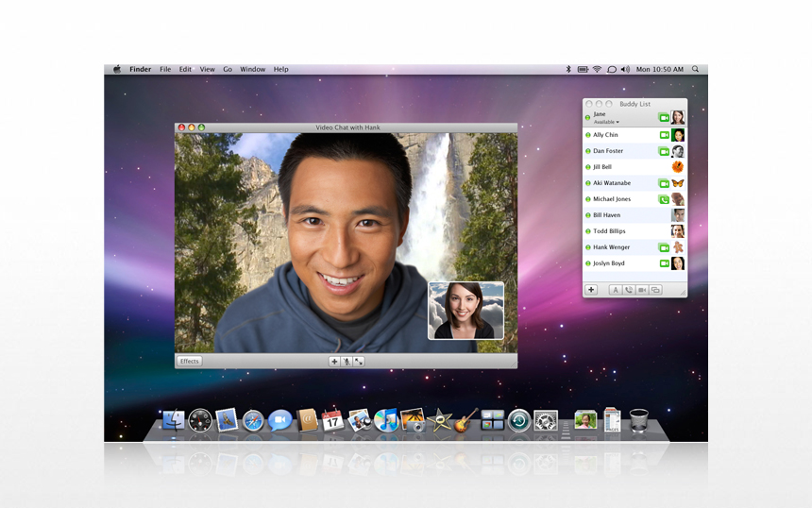Add a buddy with the plus button in Buddy List
This screenshot has height=508, width=812.
(591, 290)
